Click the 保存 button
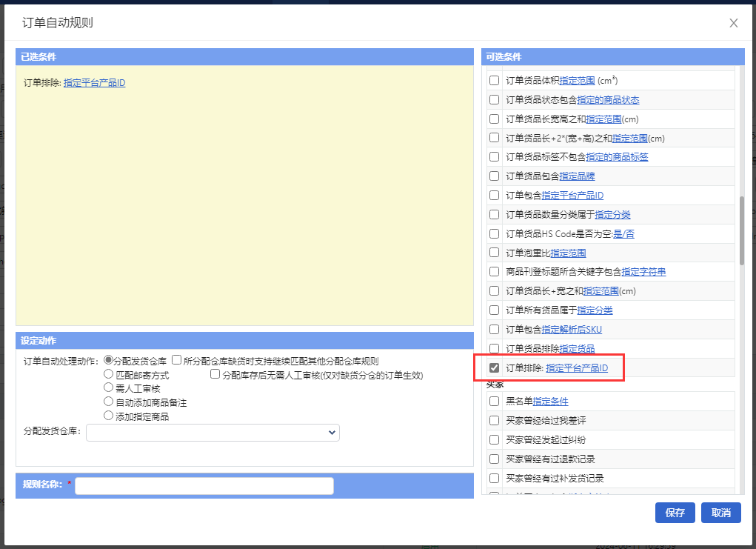This screenshot has height=549, width=756. point(675,513)
